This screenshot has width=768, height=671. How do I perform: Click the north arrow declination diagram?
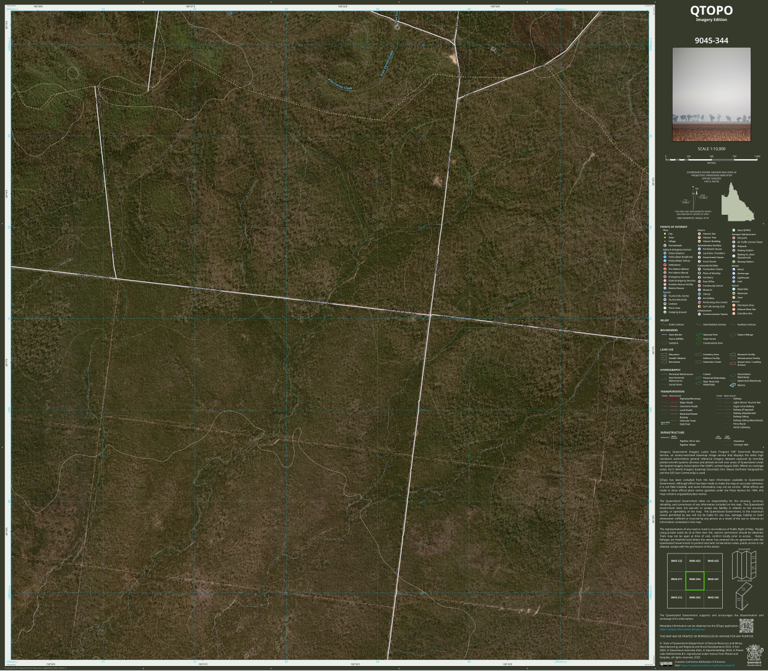(694, 199)
